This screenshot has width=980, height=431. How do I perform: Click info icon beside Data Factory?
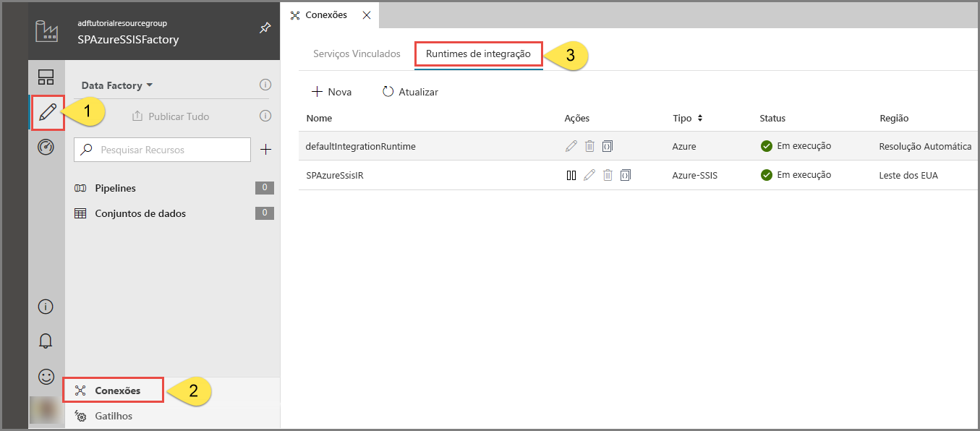click(x=265, y=85)
